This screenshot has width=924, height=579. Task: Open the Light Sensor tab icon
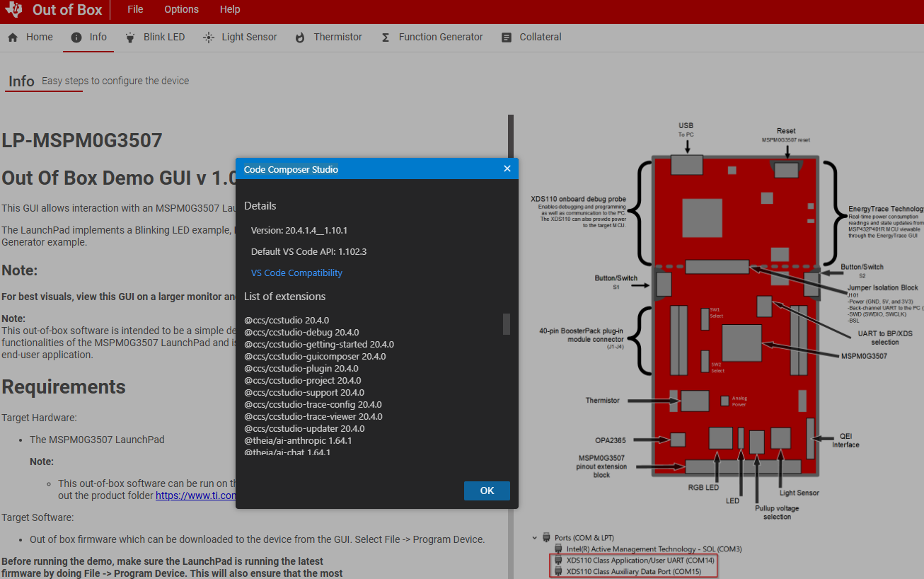pyautogui.click(x=208, y=38)
